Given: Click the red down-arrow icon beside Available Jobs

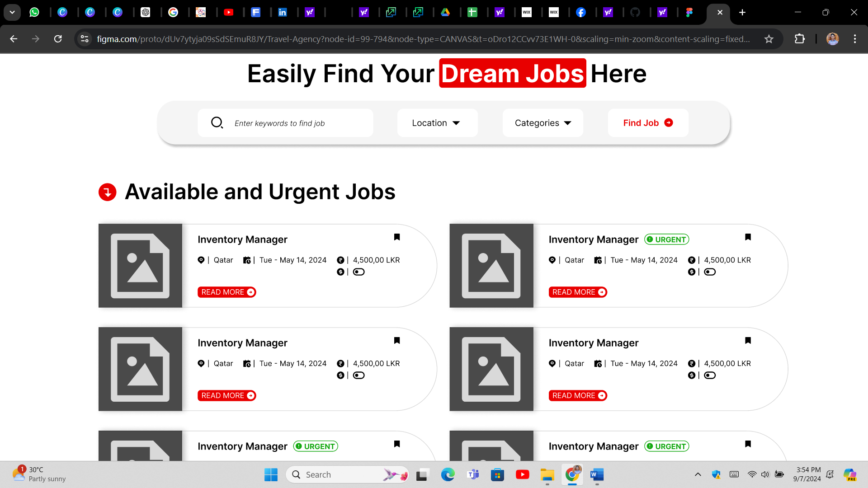Looking at the screenshot, I should coord(108,192).
